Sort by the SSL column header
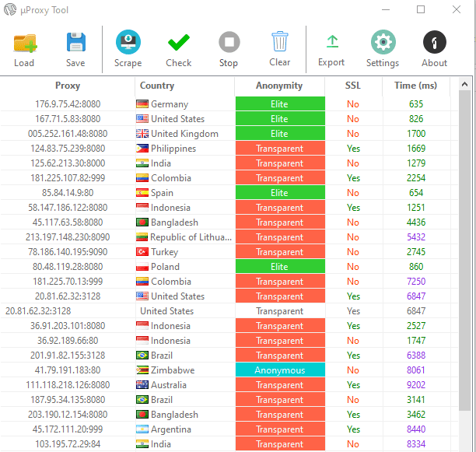The width and height of the screenshot is (476, 452). (x=353, y=86)
